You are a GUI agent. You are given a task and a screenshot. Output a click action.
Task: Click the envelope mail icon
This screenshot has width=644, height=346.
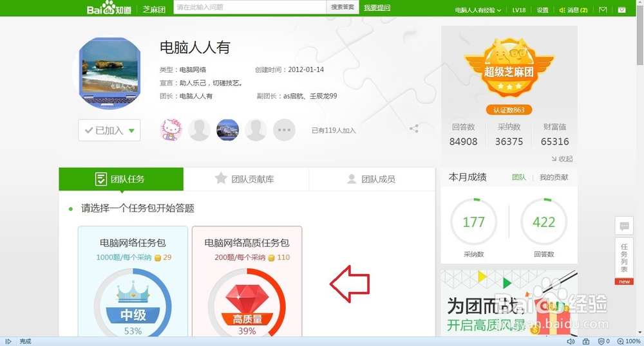[x=603, y=10]
